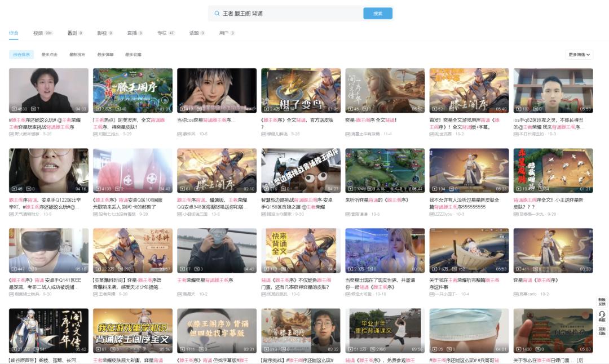Click the play-count icon on the 22.2万 views thumbnail

(98, 269)
